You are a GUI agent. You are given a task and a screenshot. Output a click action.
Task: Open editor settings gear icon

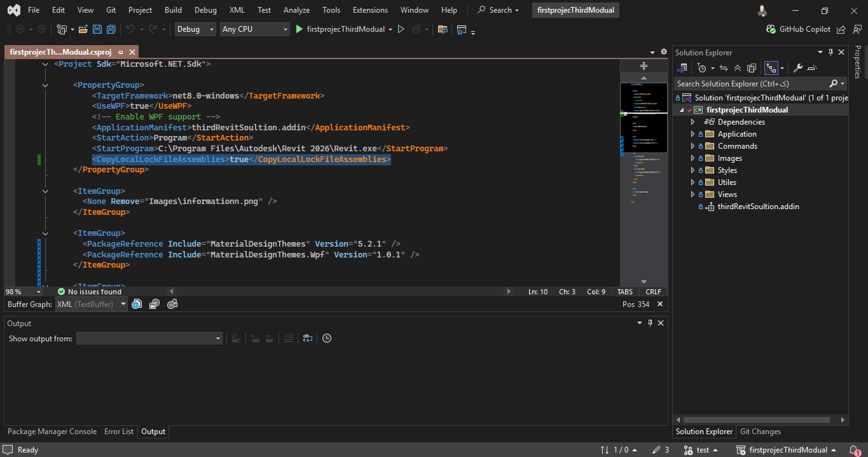coord(664,52)
